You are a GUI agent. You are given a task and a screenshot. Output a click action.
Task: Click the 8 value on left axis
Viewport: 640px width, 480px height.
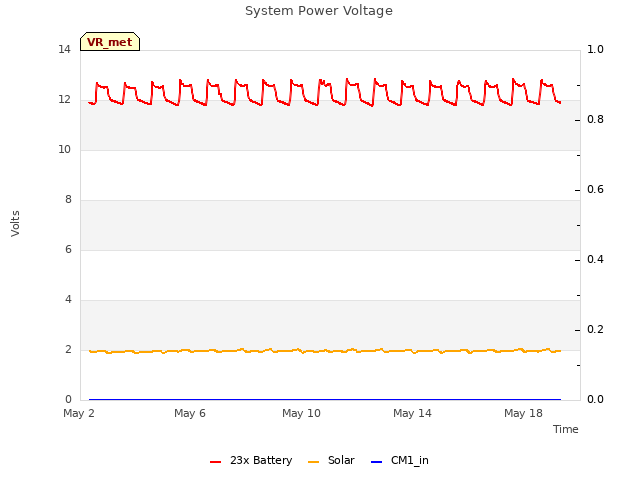[x=68, y=199]
